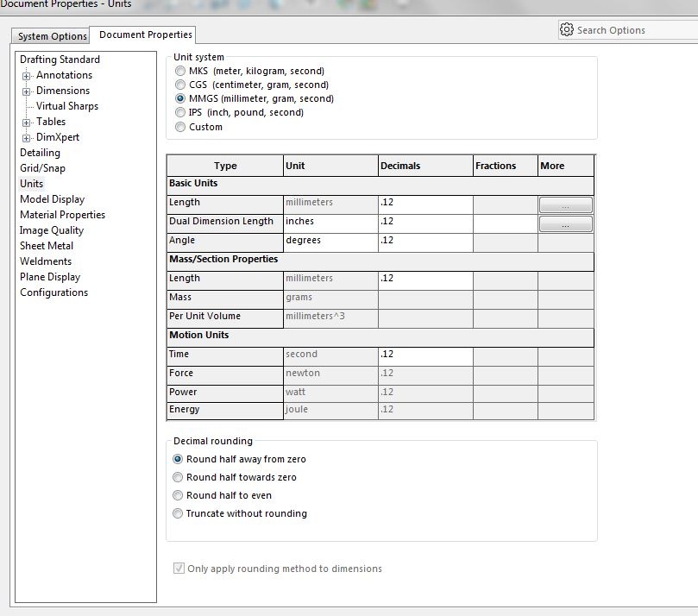Open Weldments settings
This screenshot has height=616, width=698.
coord(46,261)
